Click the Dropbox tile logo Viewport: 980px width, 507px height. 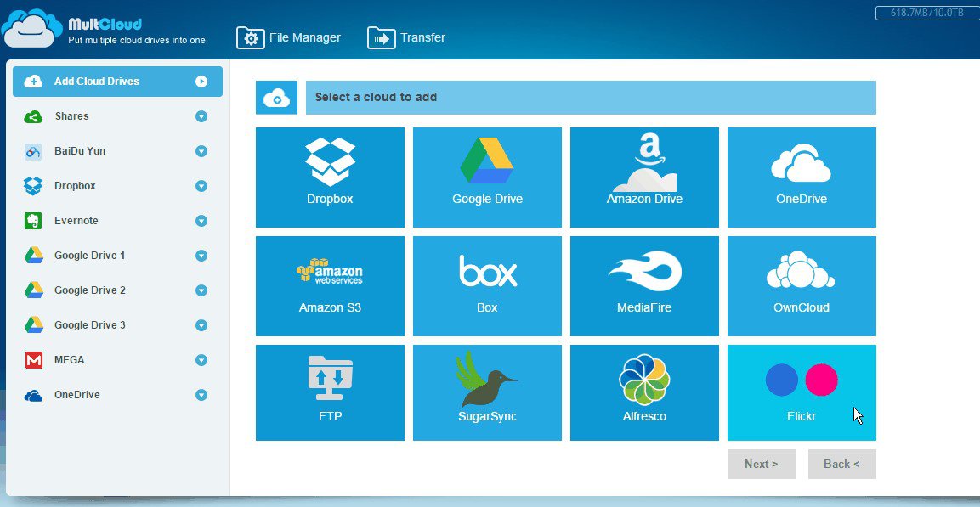click(x=330, y=161)
